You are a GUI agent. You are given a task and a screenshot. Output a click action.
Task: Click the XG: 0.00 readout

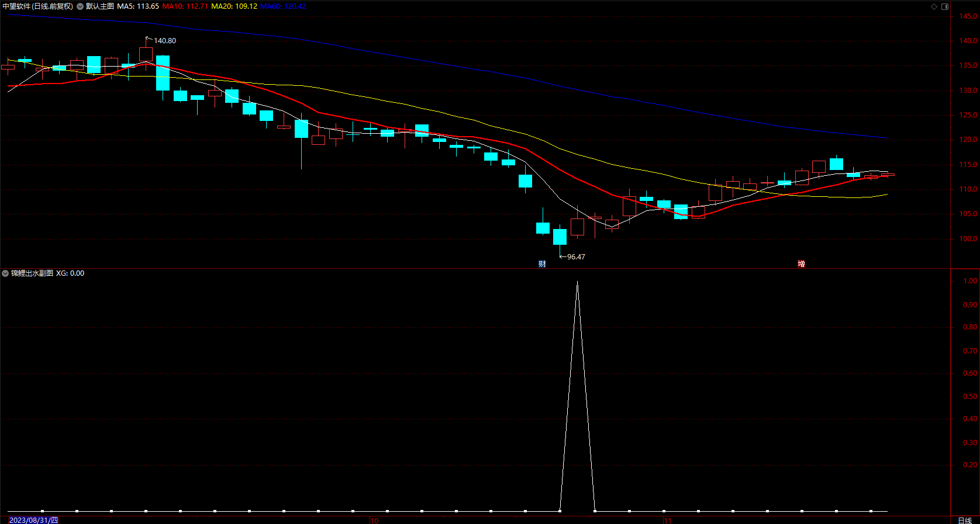coord(70,273)
